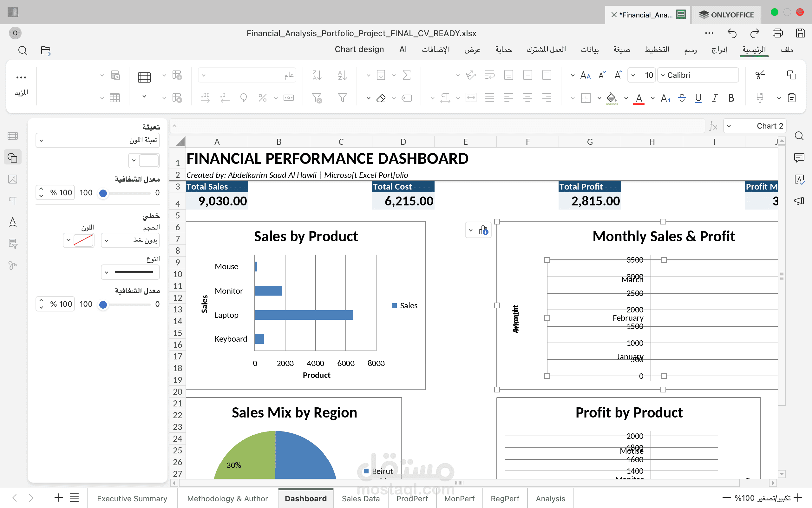
Task: Click the undo arrow icon
Action: 732,33
